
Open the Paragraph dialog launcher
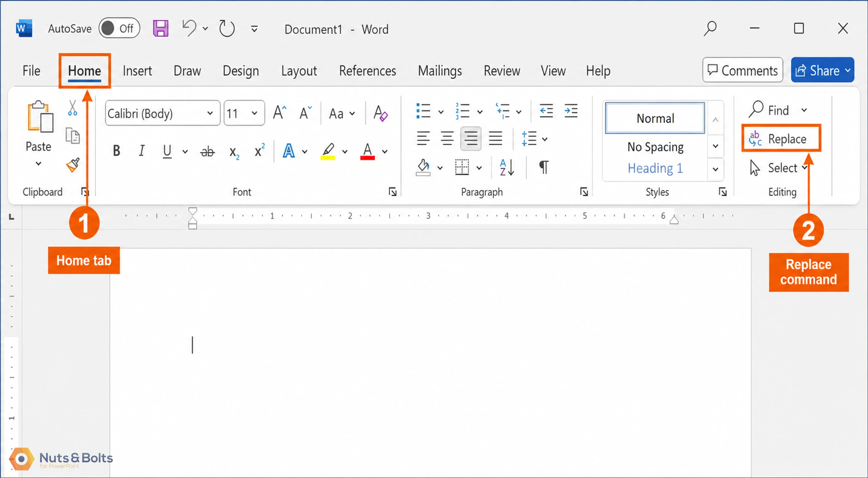click(584, 192)
